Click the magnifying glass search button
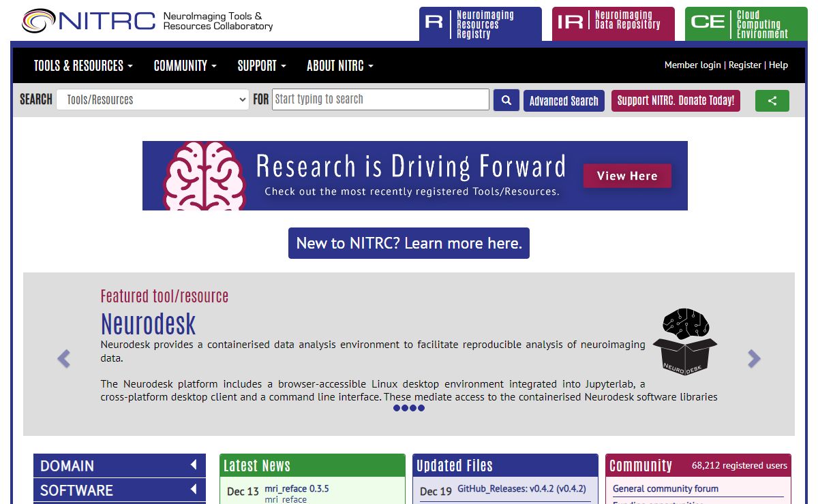The width and height of the screenshot is (818, 504). [x=506, y=101]
